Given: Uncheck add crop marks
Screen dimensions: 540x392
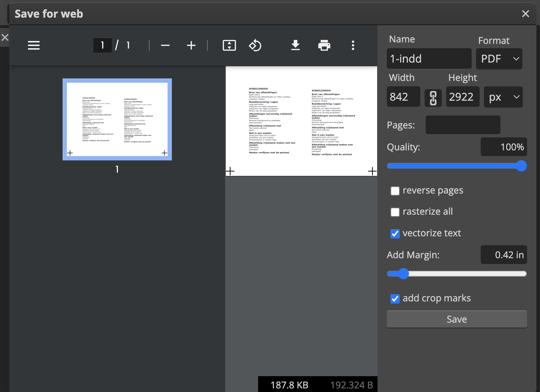Looking at the screenshot, I should (x=395, y=298).
